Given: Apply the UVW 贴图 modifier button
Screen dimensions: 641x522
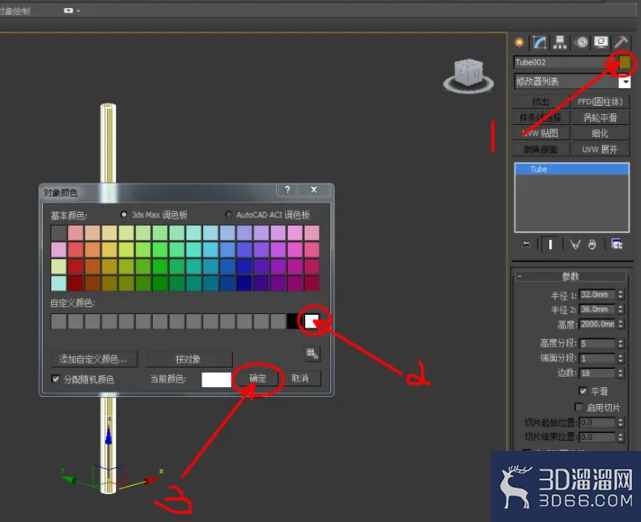Looking at the screenshot, I should 541,133.
